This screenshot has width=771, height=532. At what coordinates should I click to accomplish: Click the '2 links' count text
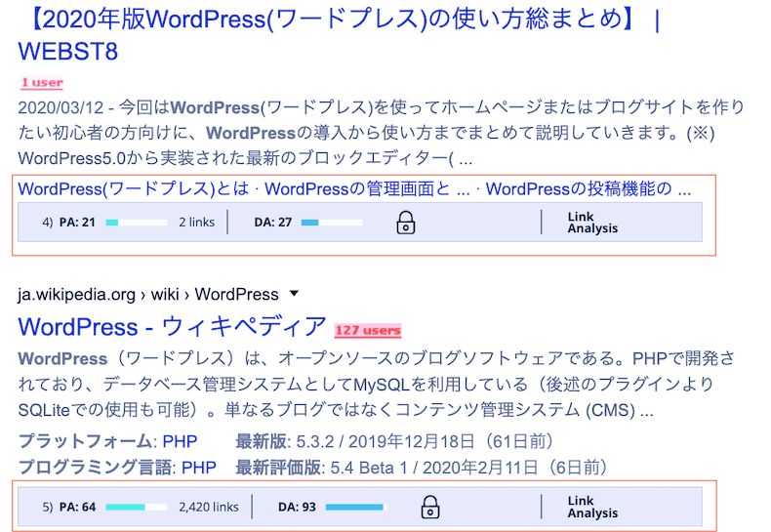(197, 223)
